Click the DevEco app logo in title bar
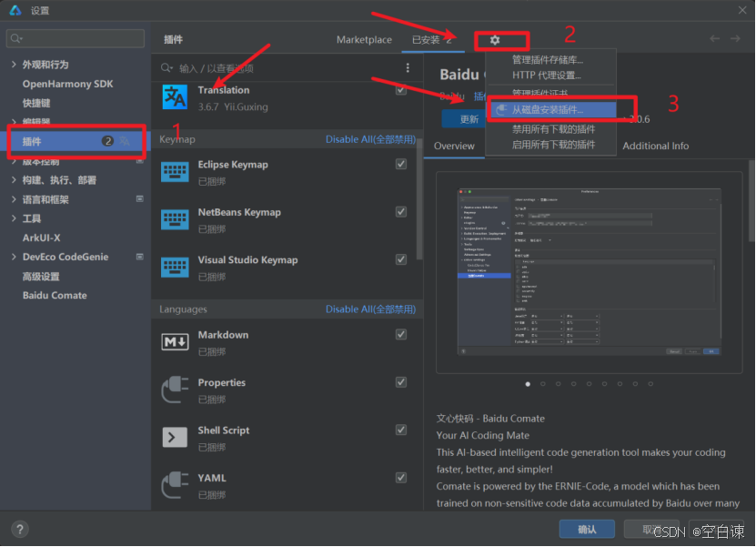756x547 pixels. (15, 10)
